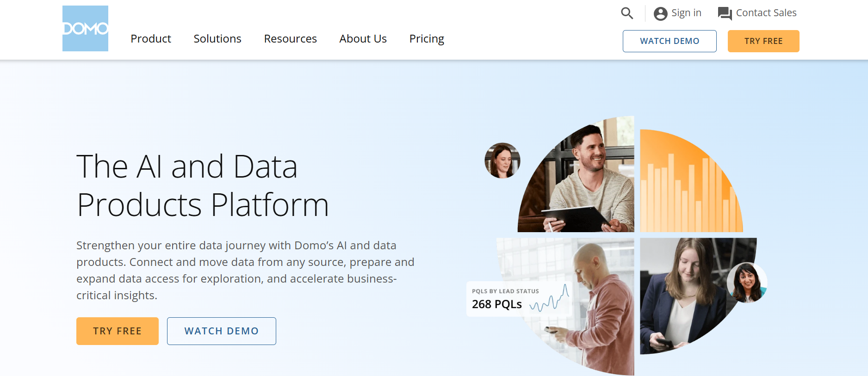Click the Contact Sales chat bubble icon
The image size is (868, 376).
click(725, 13)
